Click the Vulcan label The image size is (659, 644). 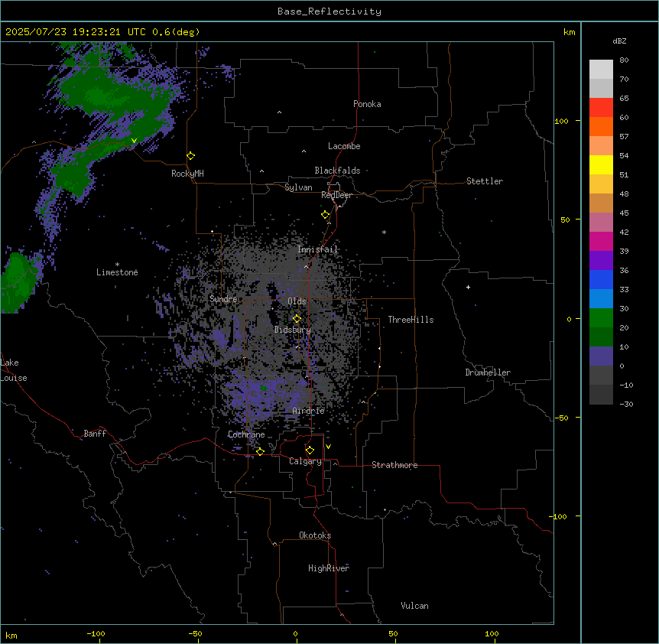pyautogui.click(x=415, y=606)
